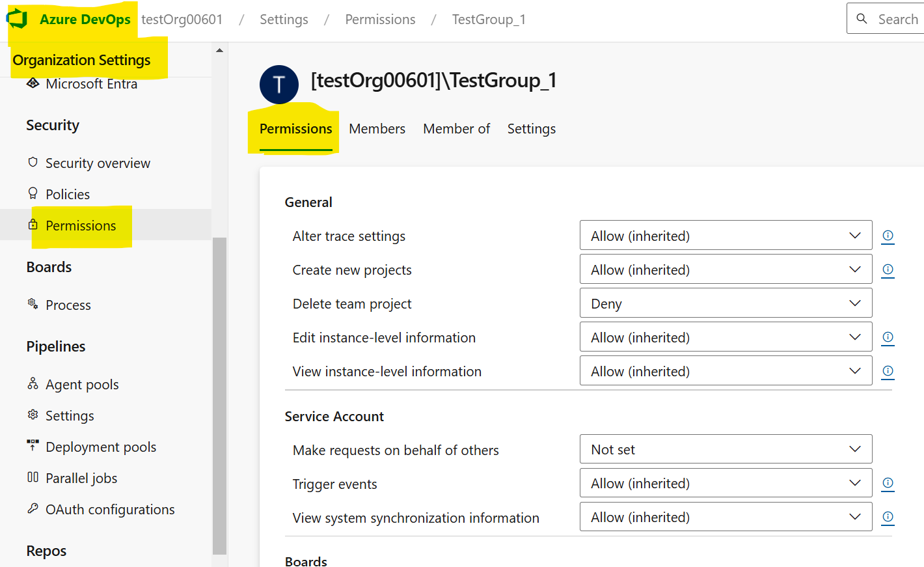Switch to the Permissions tab
924x567 pixels.
pos(295,129)
